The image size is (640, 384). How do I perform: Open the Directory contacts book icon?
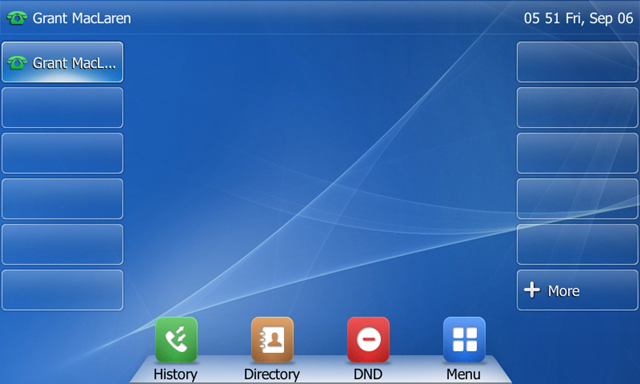[272, 340]
